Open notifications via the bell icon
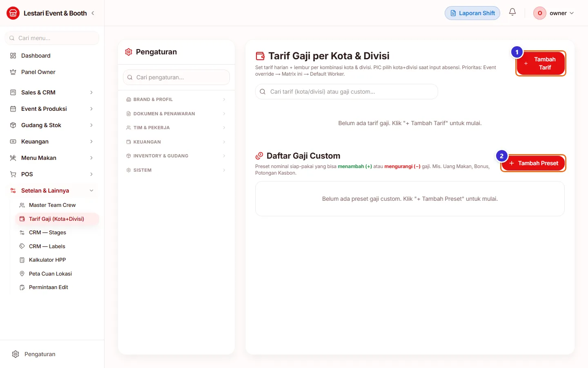The image size is (588, 368). pyautogui.click(x=512, y=12)
